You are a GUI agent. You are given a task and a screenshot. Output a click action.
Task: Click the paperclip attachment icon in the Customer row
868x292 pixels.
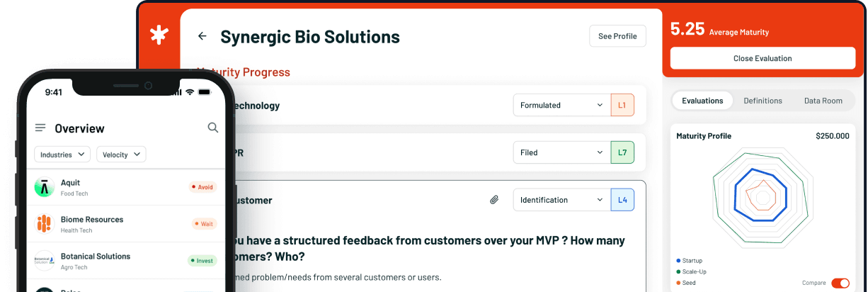494,200
